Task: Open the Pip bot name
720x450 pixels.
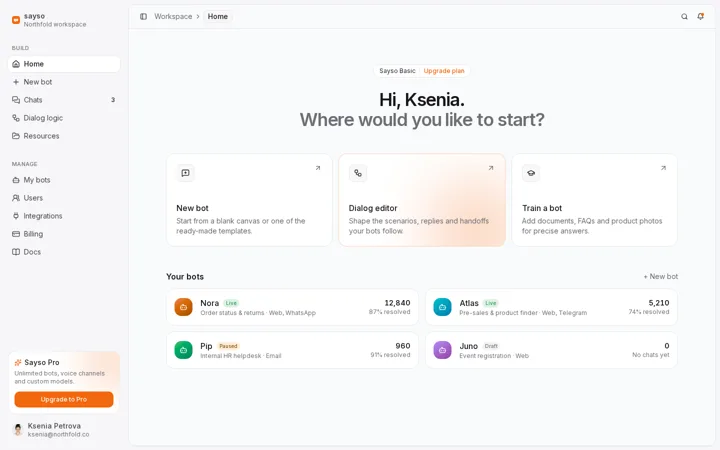Action: [x=206, y=346]
